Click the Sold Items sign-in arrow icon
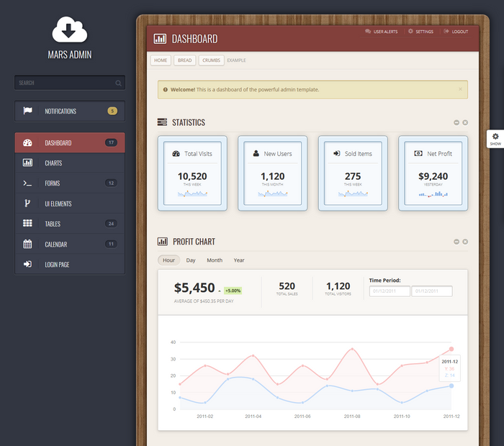The image size is (504, 446). (x=336, y=153)
